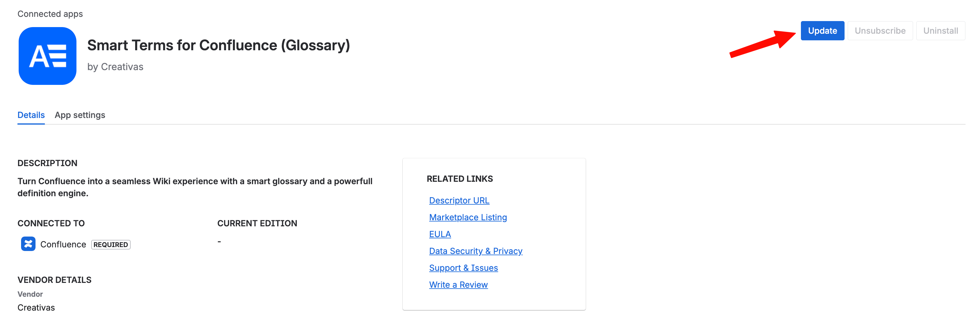980x316 pixels.
Task: Click the app title Smart Terms for Confluence
Action: 219,45
